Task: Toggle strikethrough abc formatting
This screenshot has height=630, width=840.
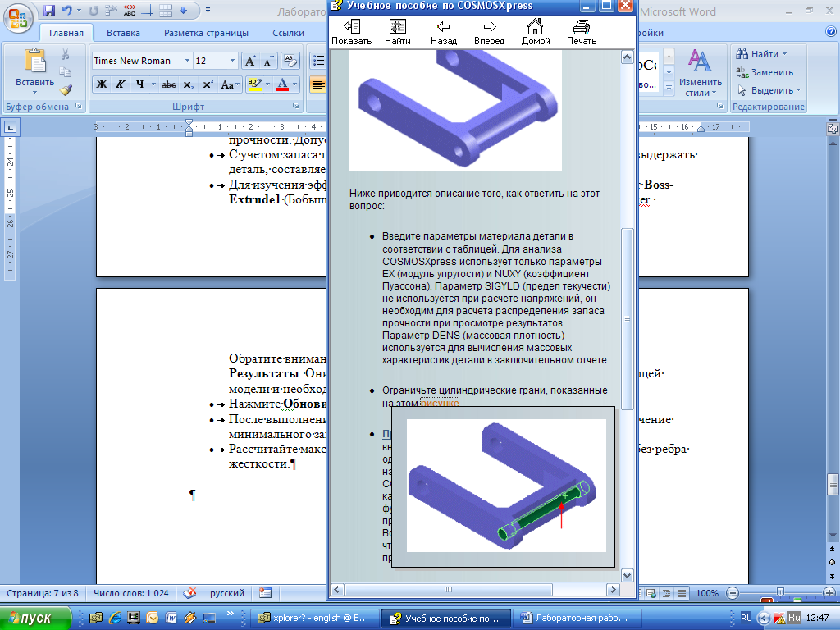Action: coord(169,84)
